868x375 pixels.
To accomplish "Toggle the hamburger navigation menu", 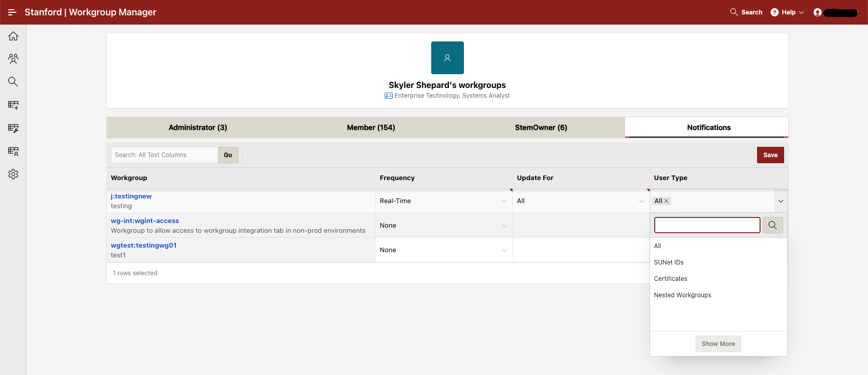I will [12, 12].
